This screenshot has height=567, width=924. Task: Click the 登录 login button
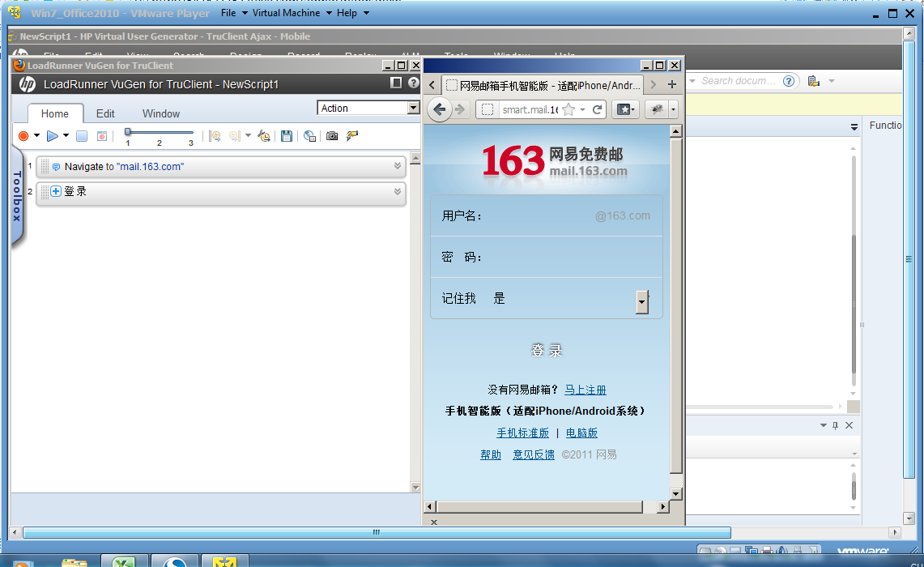(x=547, y=351)
